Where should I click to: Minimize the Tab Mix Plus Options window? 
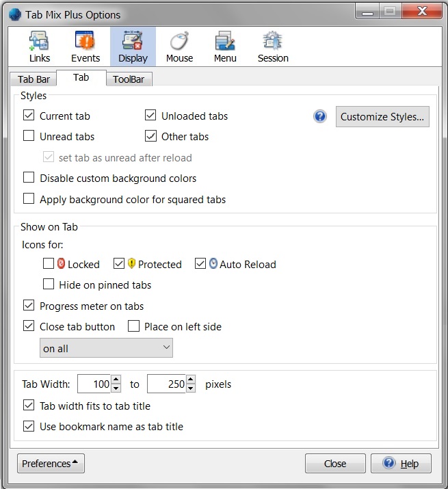(x=367, y=12)
